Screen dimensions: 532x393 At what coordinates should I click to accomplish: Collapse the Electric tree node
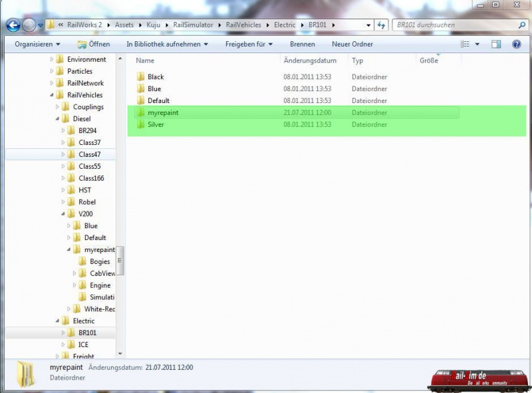tap(57, 321)
